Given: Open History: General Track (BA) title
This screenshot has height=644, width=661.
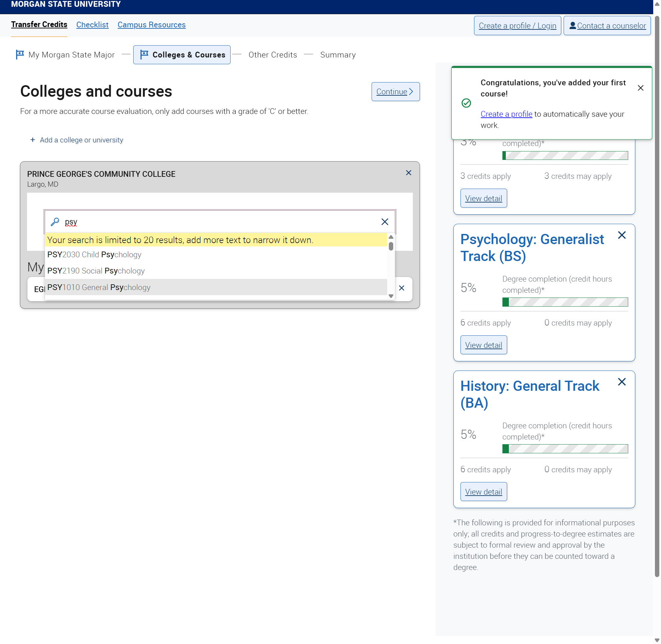Looking at the screenshot, I should coord(530,395).
